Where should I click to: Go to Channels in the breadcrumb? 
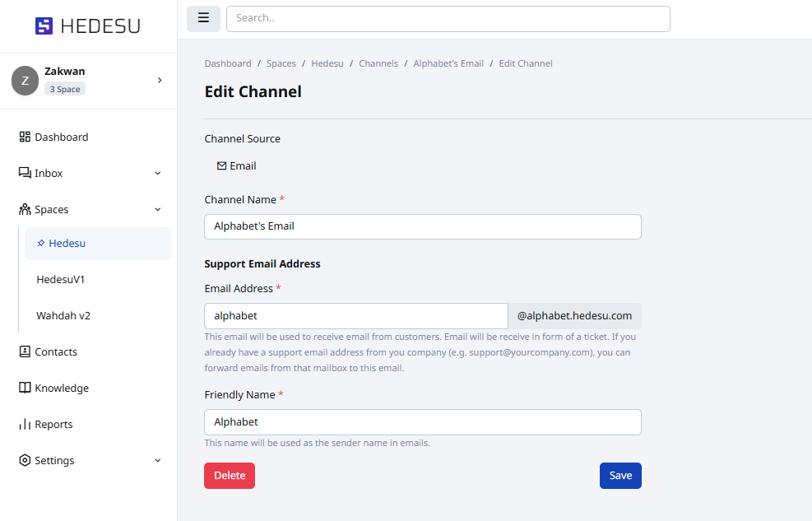tap(378, 63)
